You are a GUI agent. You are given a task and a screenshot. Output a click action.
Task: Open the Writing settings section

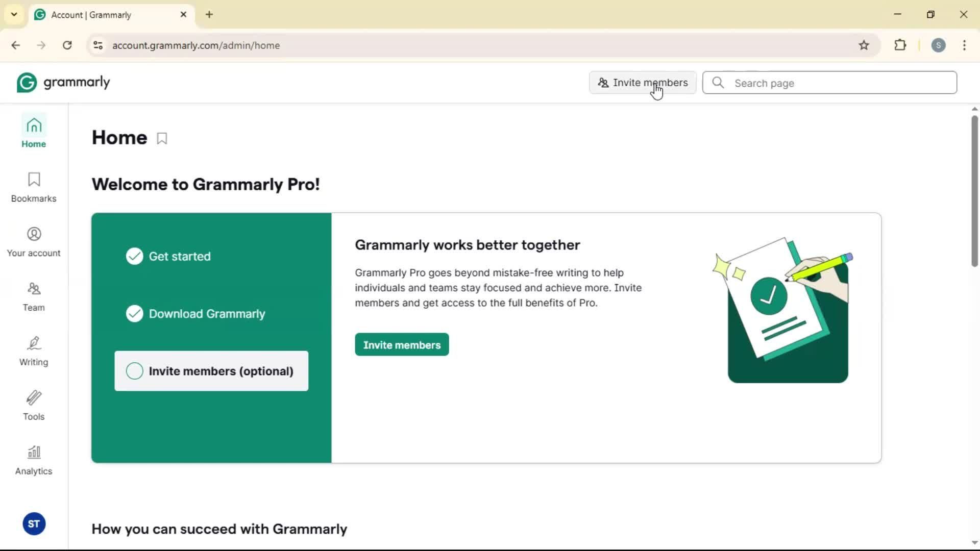[34, 351]
